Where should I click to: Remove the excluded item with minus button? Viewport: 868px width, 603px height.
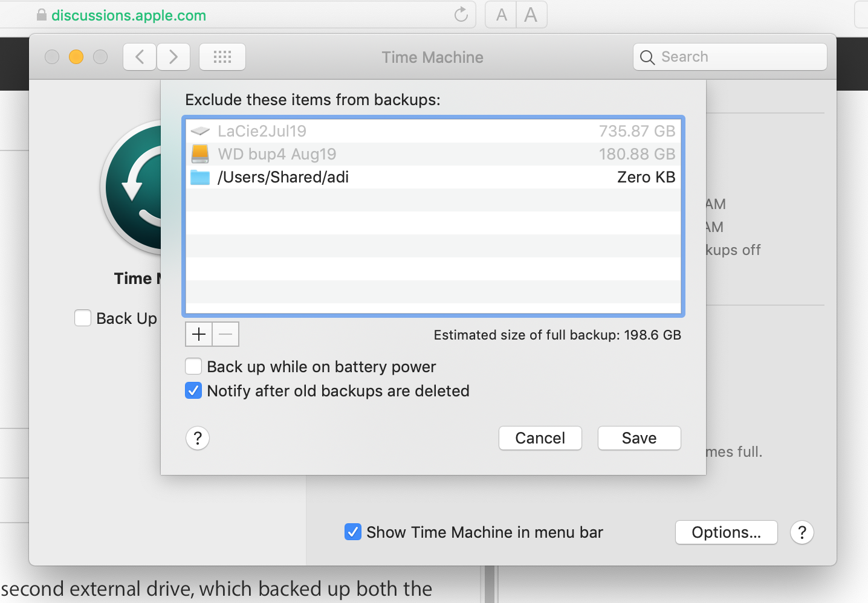(x=225, y=334)
